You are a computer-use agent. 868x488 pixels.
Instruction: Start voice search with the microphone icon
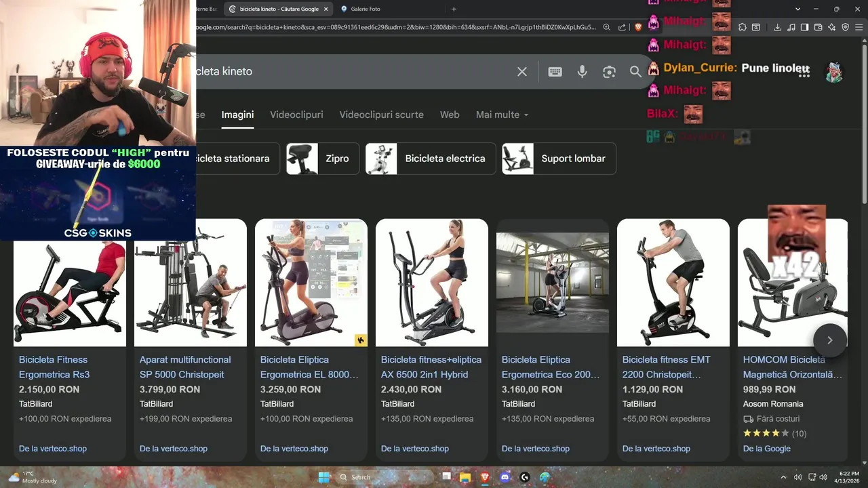tap(582, 71)
